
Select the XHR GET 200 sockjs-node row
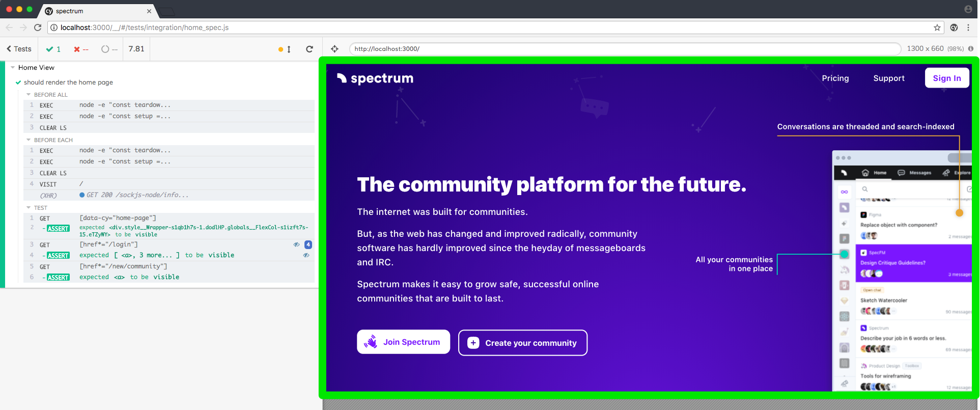169,195
